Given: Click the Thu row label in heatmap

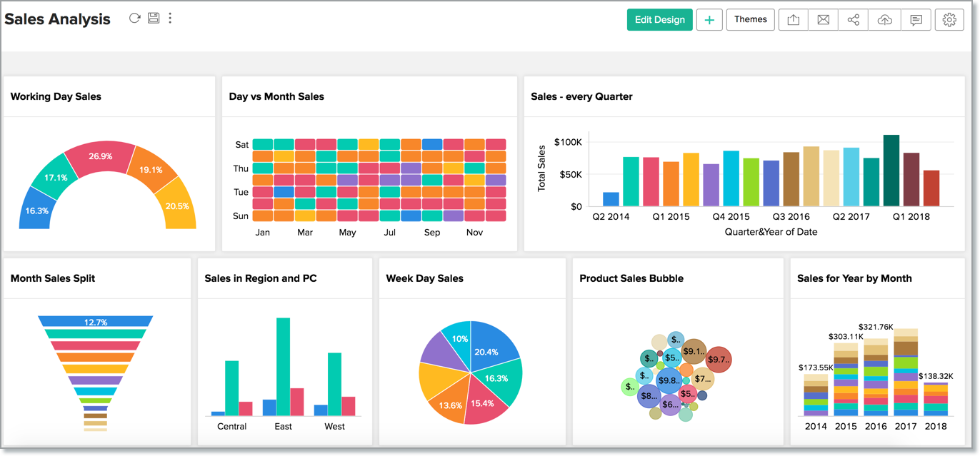Looking at the screenshot, I should [241, 168].
